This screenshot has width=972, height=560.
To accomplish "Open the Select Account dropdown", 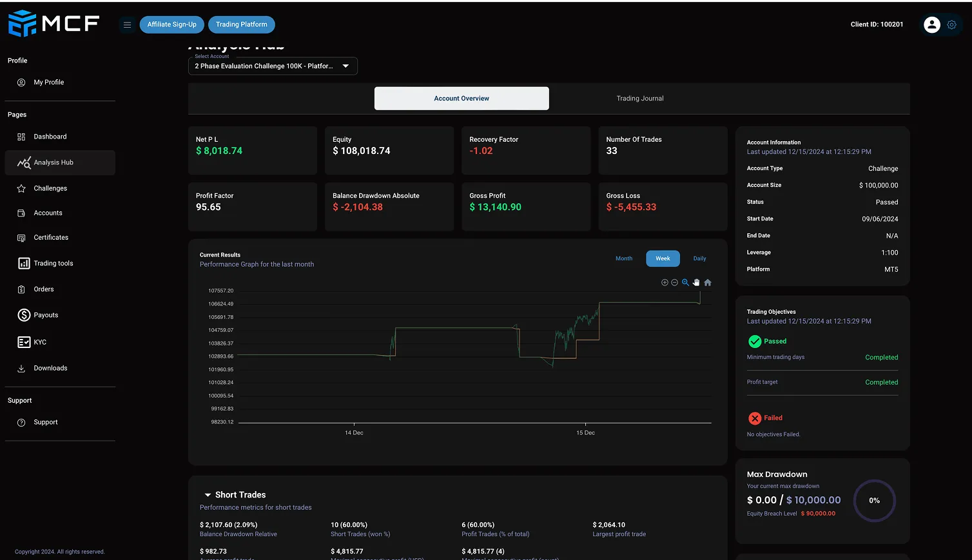I will click(x=273, y=66).
